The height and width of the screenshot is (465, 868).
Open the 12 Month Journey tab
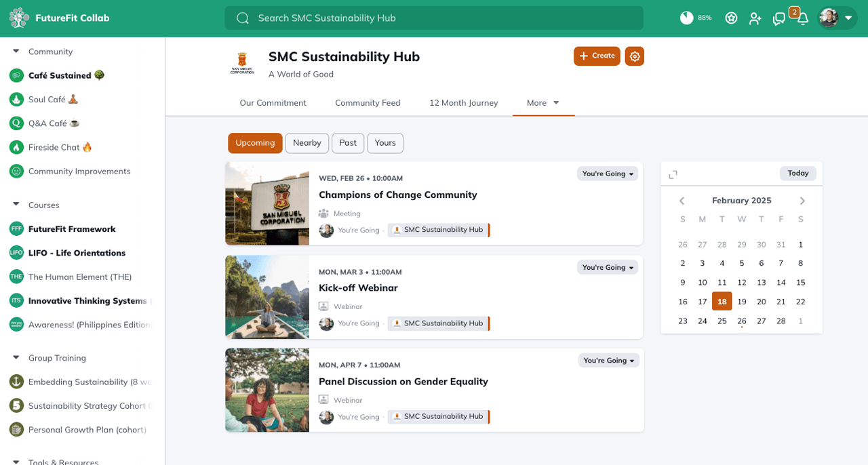coord(463,103)
